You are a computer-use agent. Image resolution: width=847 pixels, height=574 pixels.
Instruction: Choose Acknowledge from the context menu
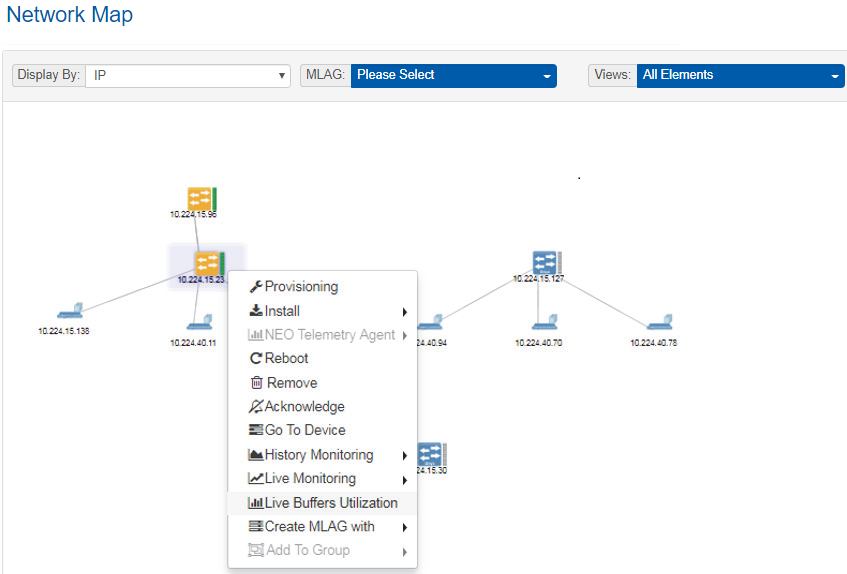click(304, 407)
